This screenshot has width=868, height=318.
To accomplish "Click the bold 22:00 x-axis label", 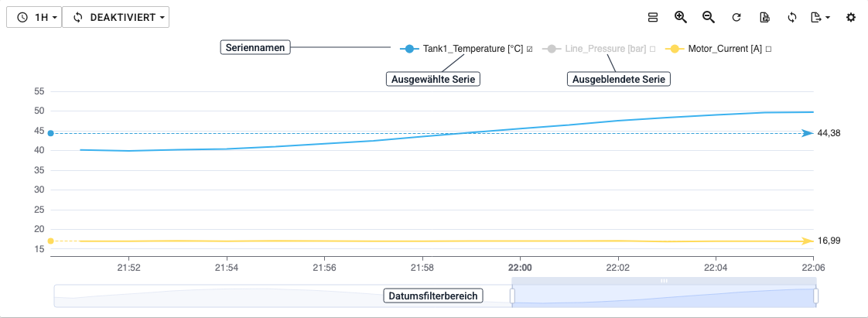I will click(520, 267).
